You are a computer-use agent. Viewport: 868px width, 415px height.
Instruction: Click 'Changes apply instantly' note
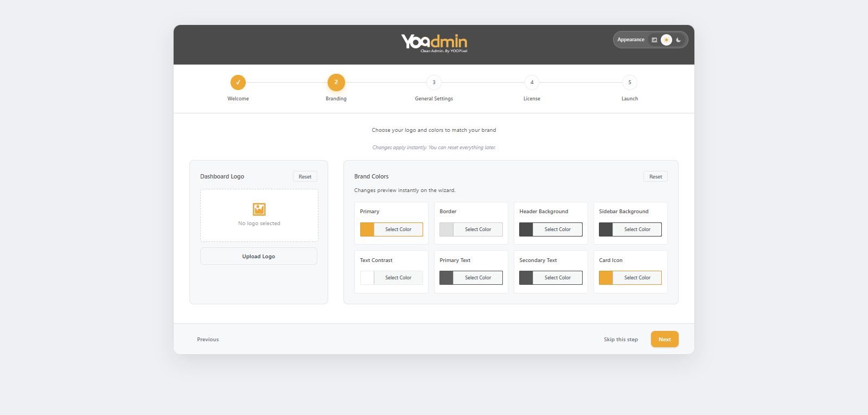click(434, 148)
